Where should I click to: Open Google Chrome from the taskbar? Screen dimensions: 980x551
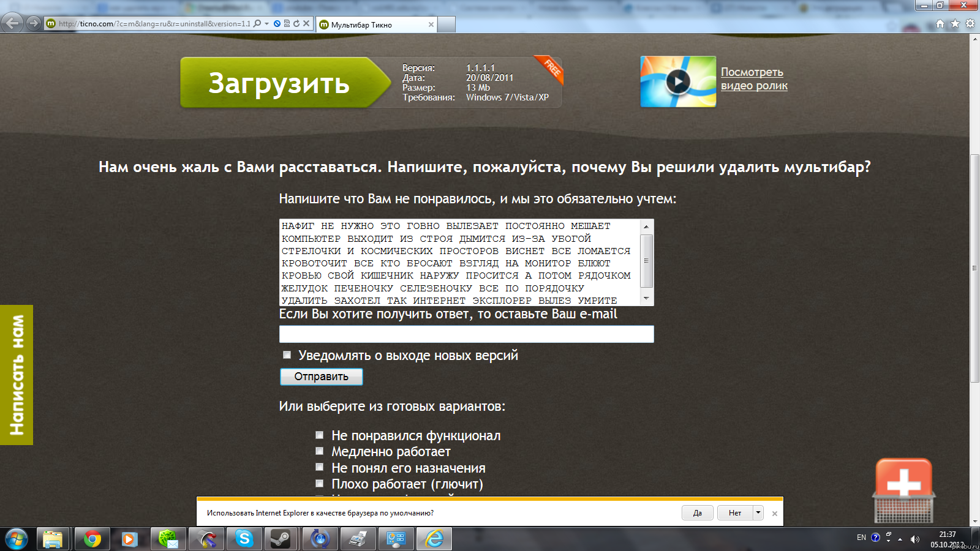click(92, 539)
